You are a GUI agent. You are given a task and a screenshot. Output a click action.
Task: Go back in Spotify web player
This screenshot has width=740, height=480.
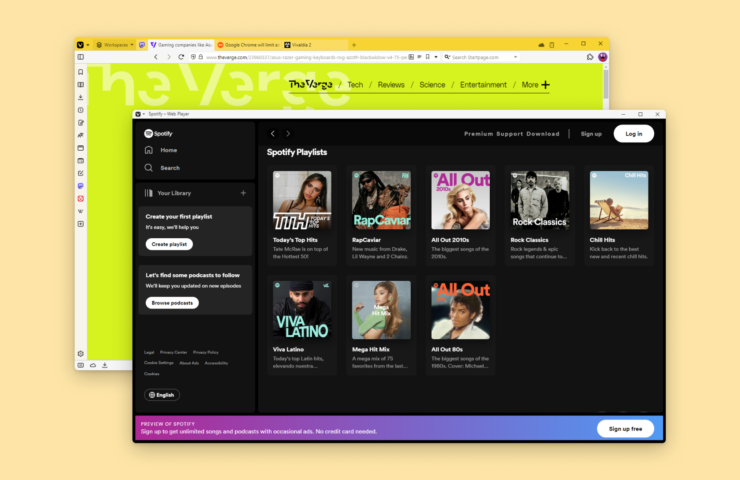click(x=273, y=134)
